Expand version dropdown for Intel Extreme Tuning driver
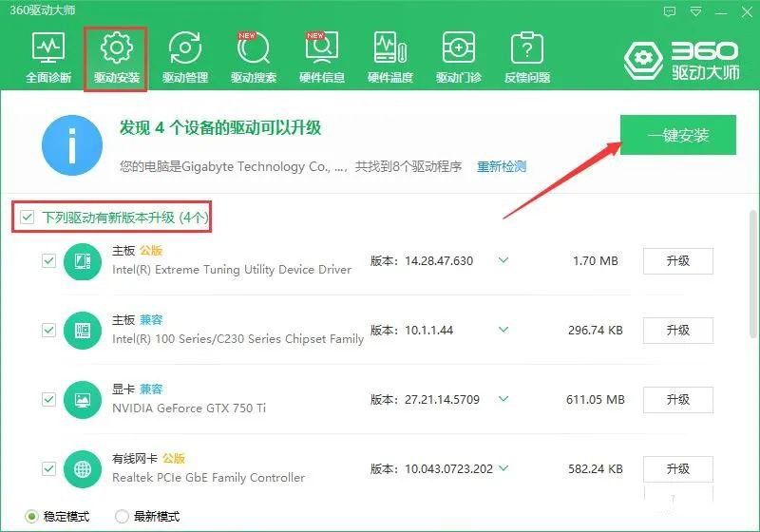 coord(503,260)
